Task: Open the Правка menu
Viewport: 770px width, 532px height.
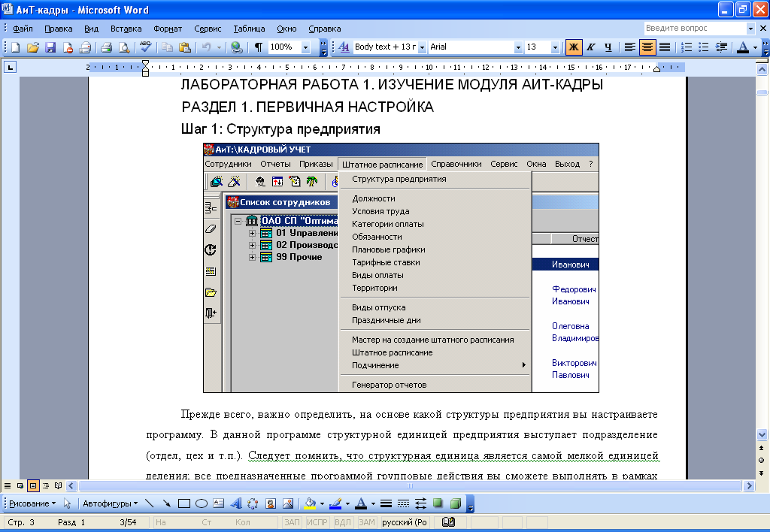Action: tap(59, 29)
